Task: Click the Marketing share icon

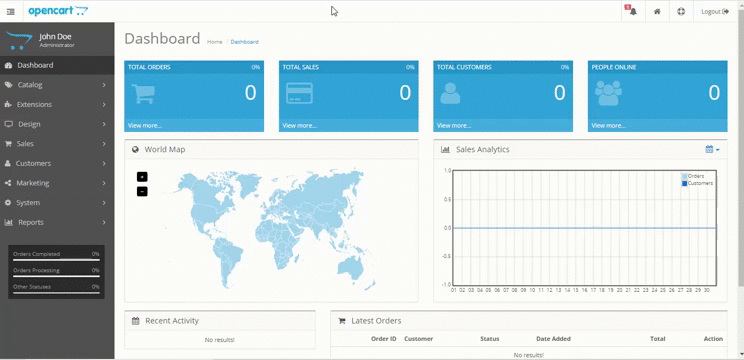Action: click(8, 183)
